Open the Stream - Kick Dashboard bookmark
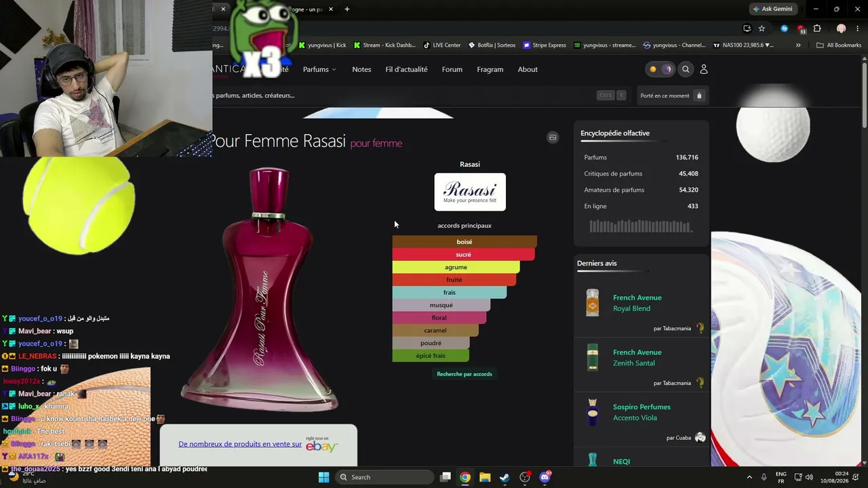 click(384, 45)
